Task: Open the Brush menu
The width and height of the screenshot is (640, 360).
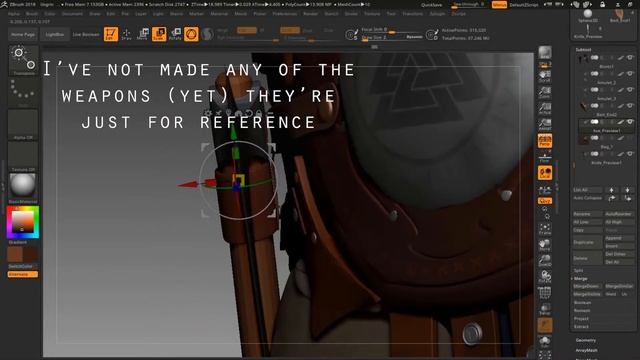Action: coord(32,14)
